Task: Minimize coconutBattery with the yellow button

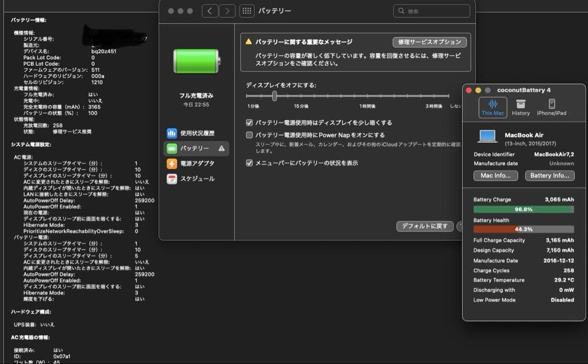Action: tap(478, 90)
